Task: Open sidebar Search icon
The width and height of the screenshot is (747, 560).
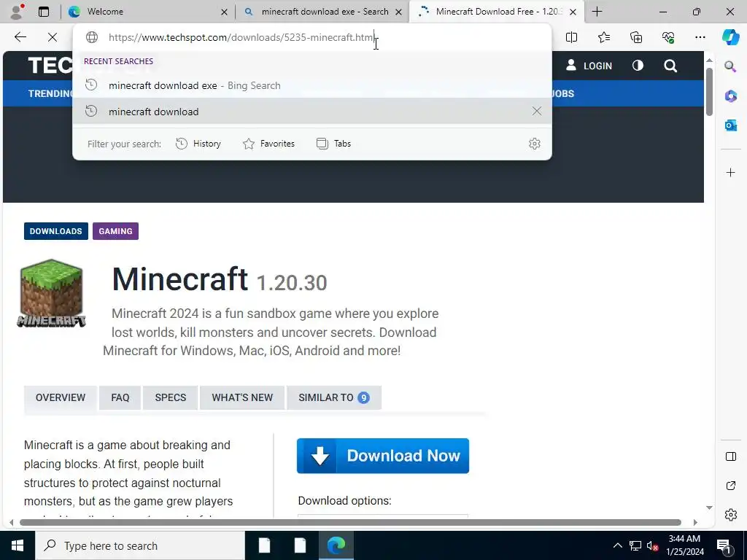Action: pos(730,66)
